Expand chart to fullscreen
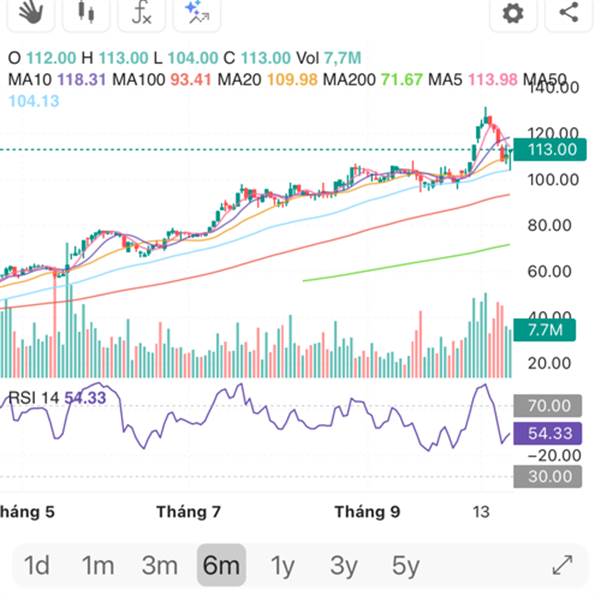The image size is (600, 600). point(563,565)
